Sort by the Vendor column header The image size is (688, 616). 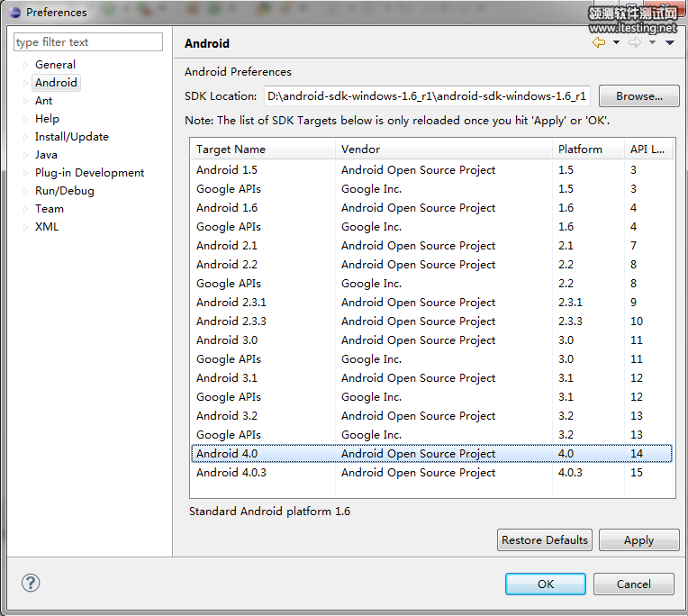pyautogui.click(x=444, y=149)
